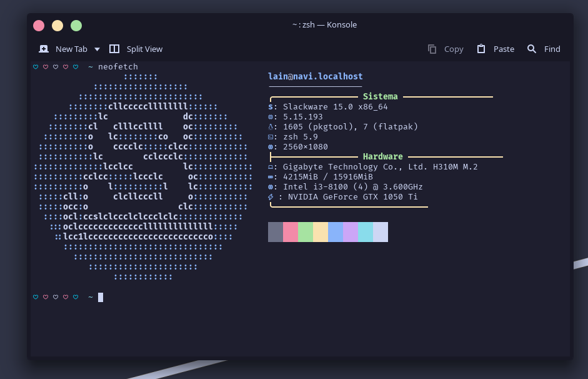Click the Find magnifier icon
588x379 pixels.
532,49
